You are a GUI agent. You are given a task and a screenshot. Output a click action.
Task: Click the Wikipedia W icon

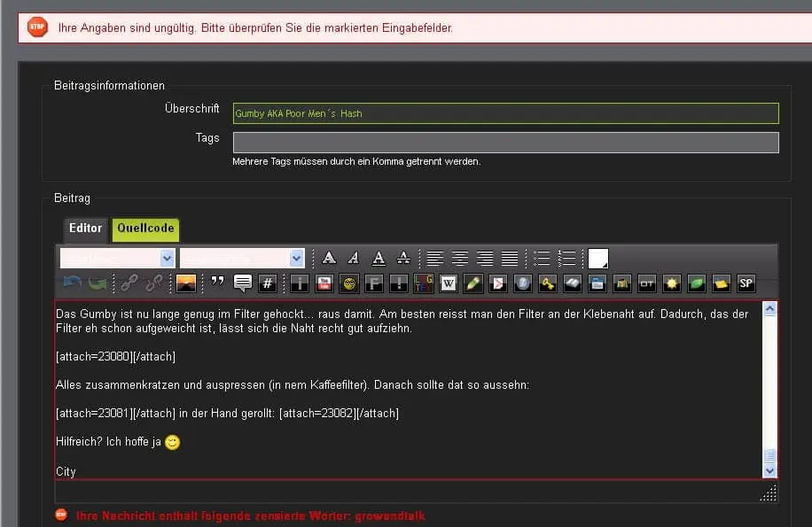pyautogui.click(x=449, y=283)
